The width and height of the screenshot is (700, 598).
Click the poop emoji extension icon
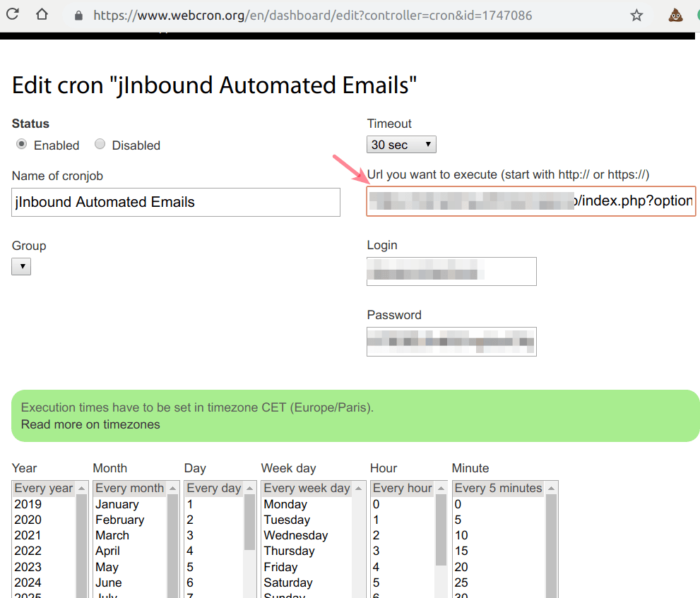[676, 15]
